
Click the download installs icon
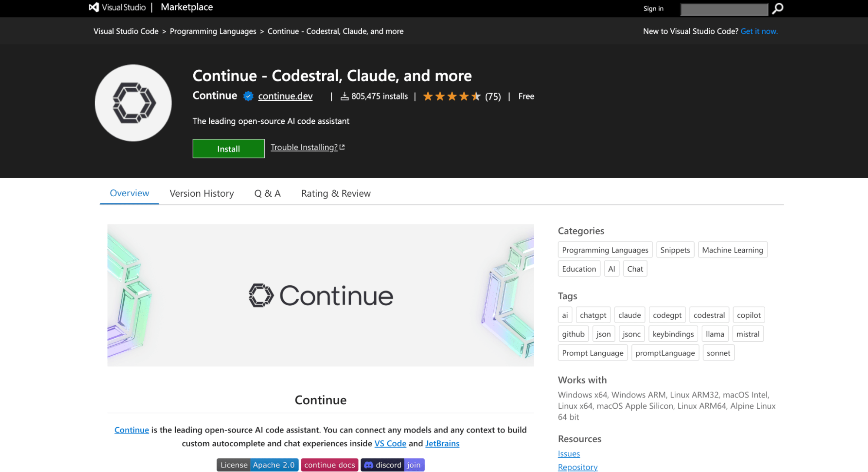pyautogui.click(x=345, y=96)
